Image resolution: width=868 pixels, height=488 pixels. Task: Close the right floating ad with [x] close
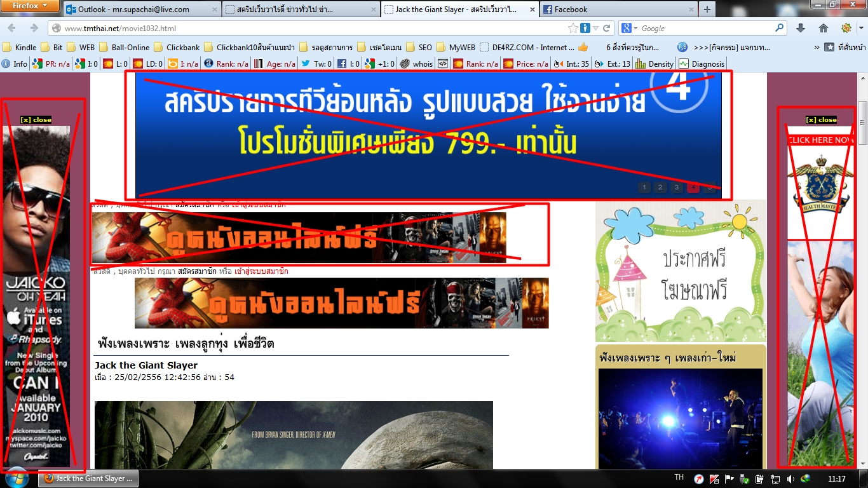point(821,119)
